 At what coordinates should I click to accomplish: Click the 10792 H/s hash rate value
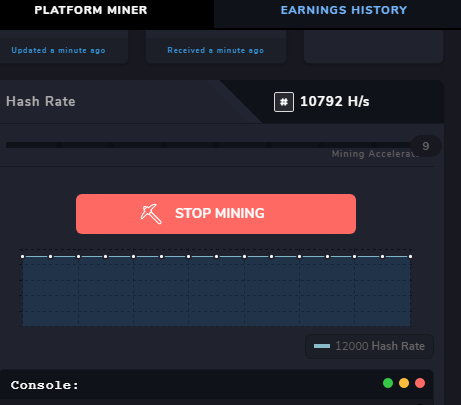[x=335, y=101]
